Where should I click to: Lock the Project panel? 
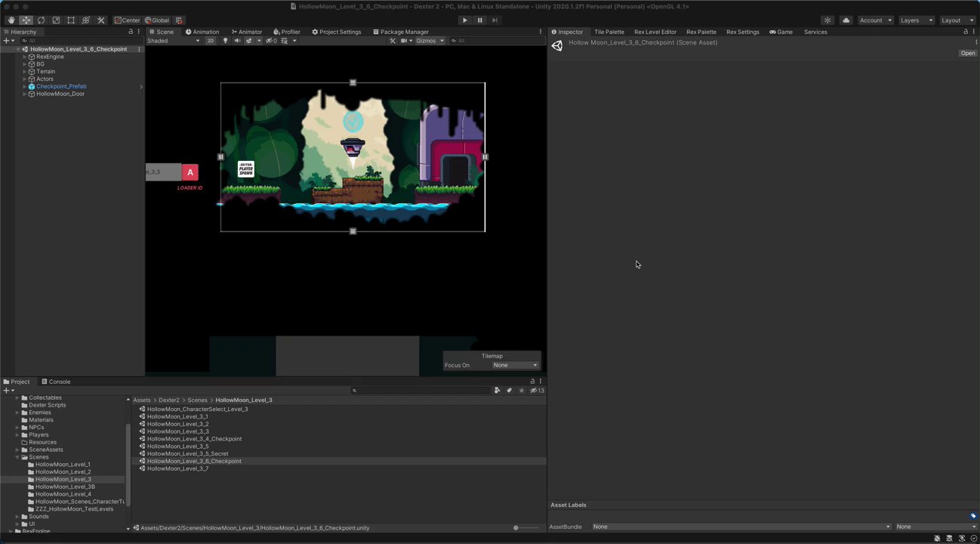pyautogui.click(x=532, y=382)
